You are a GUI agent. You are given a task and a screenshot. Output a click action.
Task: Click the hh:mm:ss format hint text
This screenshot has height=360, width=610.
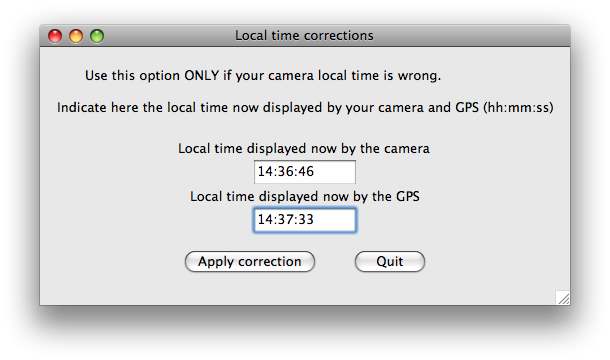click(518, 107)
